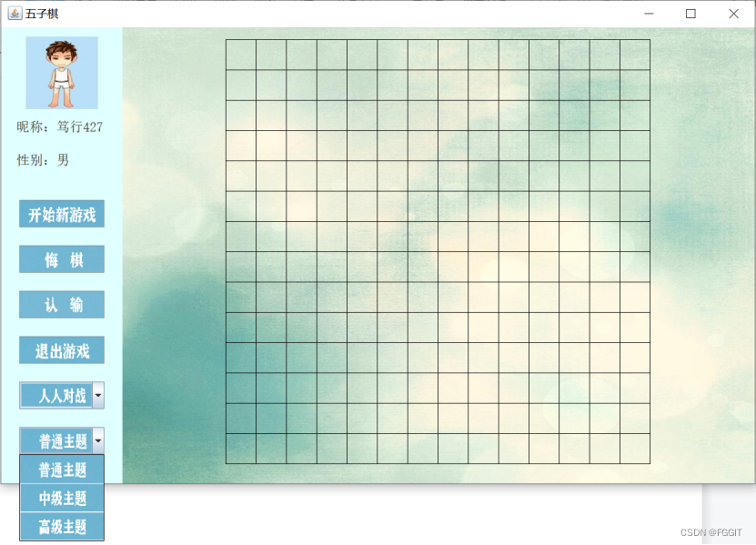
Task: Click the game mode dropdown arrow
Action: pos(96,395)
